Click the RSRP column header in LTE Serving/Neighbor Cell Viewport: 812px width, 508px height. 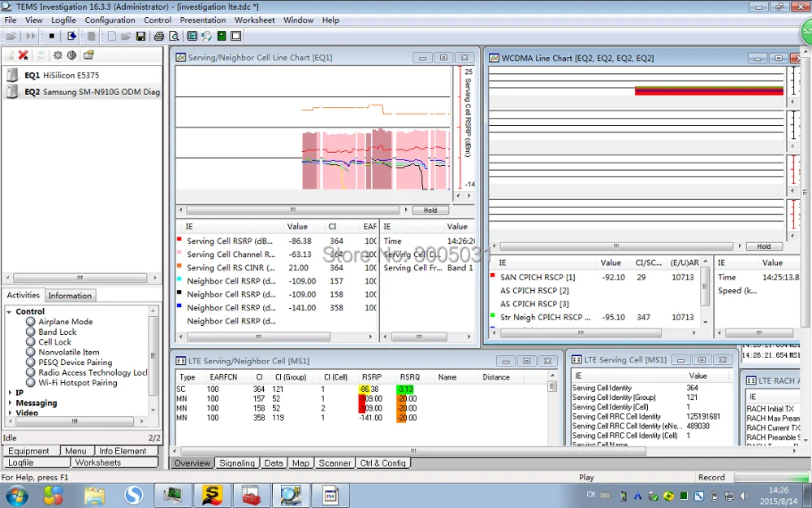(372, 377)
